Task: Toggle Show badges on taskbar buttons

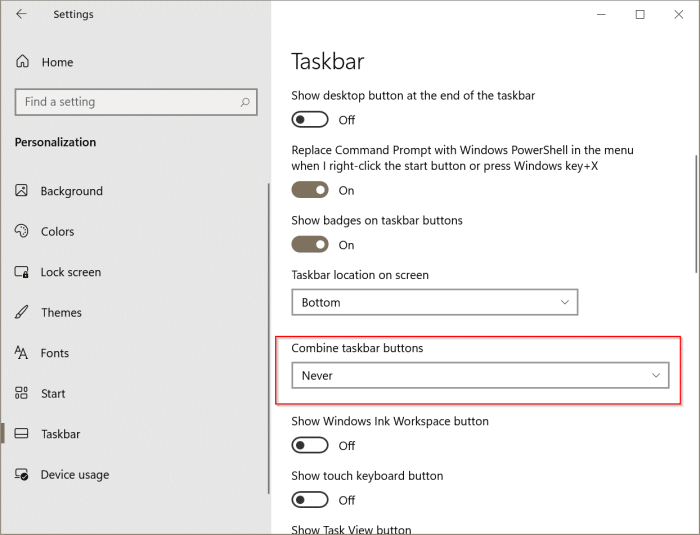Action: [310, 244]
